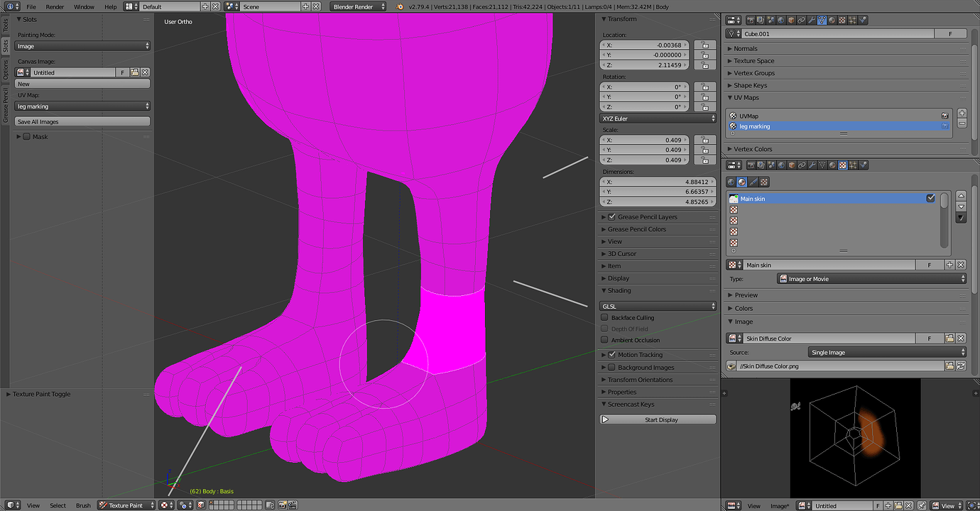Lock the Location X value
Screen dimensions: 980x511
[x=704, y=45]
